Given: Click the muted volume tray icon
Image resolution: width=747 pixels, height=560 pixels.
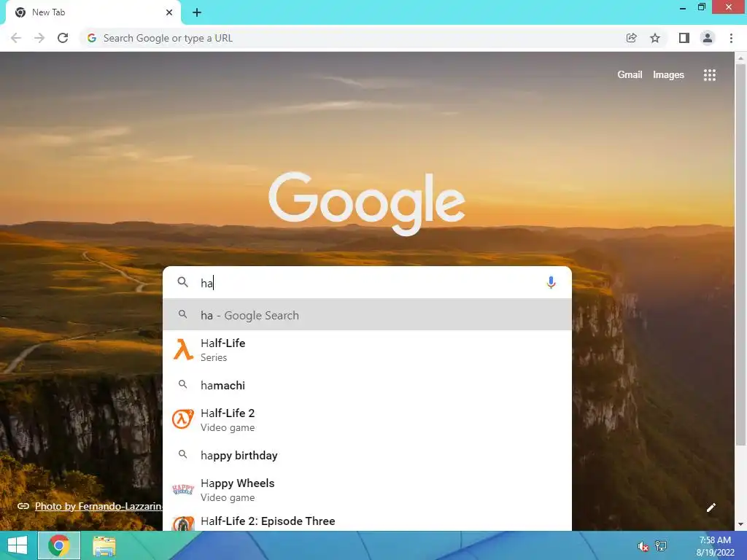Looking at the screenshot, I should click(x=643, y=546).
